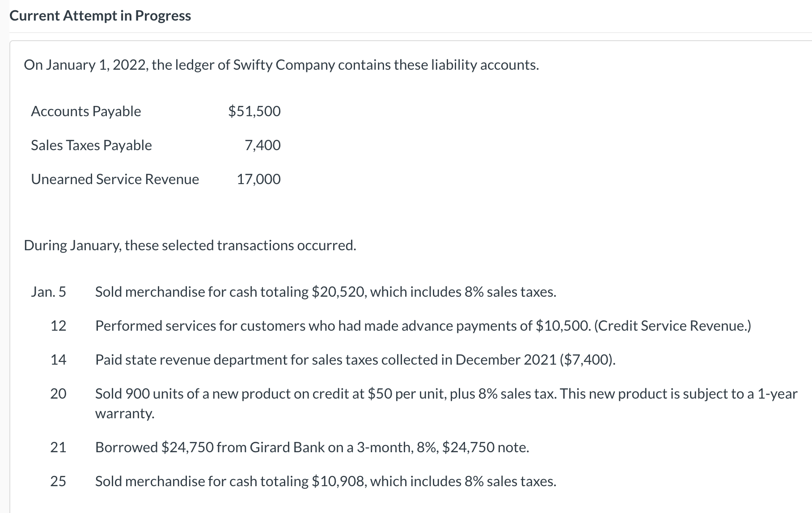
Task: Click the date 21 transaction label
Action: click(58, 447)
